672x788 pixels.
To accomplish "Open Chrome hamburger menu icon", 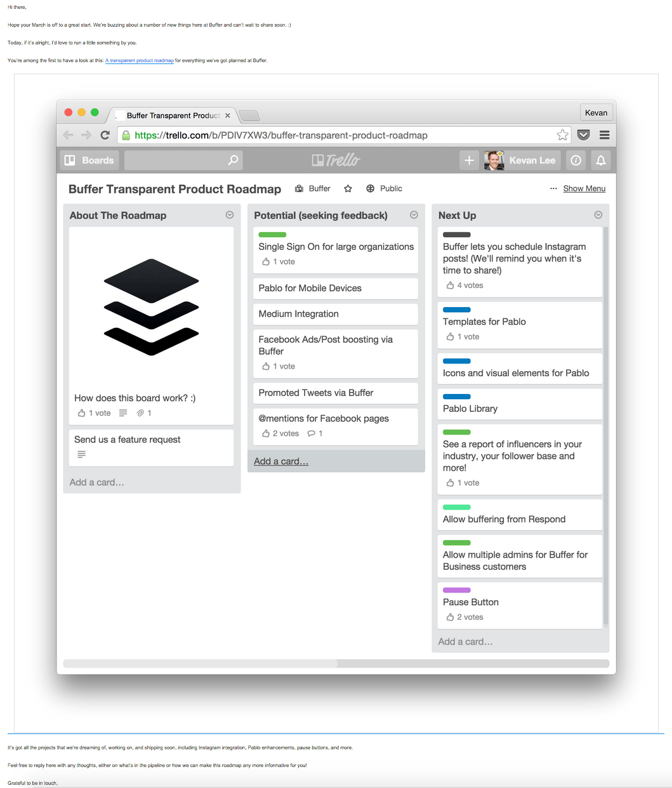I will point(604,135).
